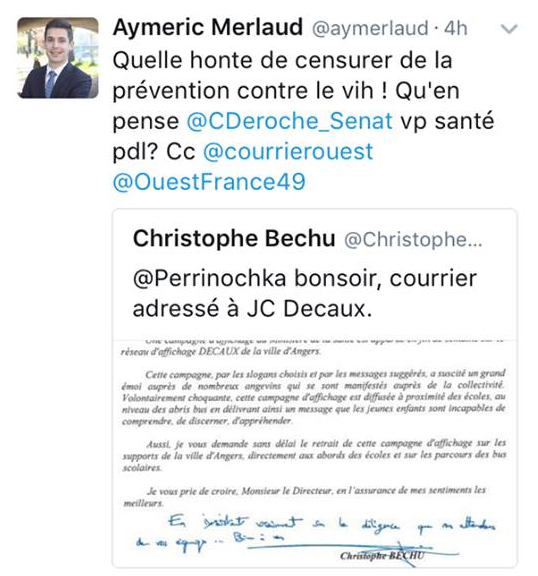
Task: Click the 'Aussi, je vous demande' paragraph
Action: (314, 455)
